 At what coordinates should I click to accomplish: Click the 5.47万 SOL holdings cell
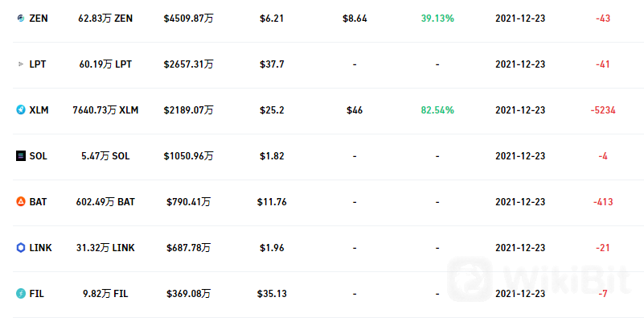pos(105,156)
